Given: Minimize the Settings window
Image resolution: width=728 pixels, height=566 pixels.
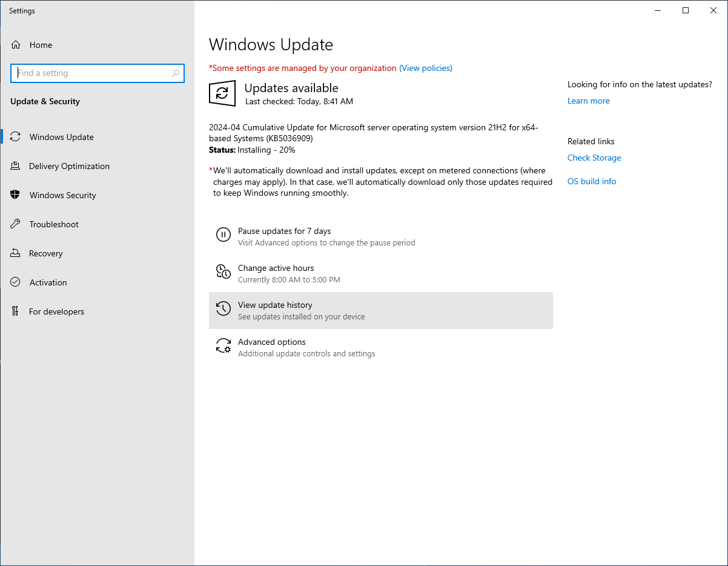Looking at the screenshot, I should point(658,10).
